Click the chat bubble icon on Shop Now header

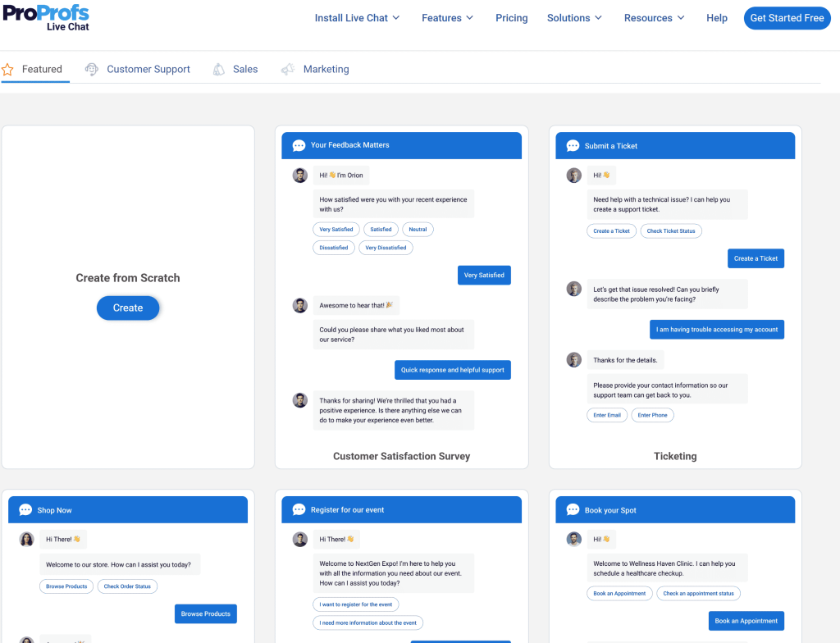[x=25, y=508]
